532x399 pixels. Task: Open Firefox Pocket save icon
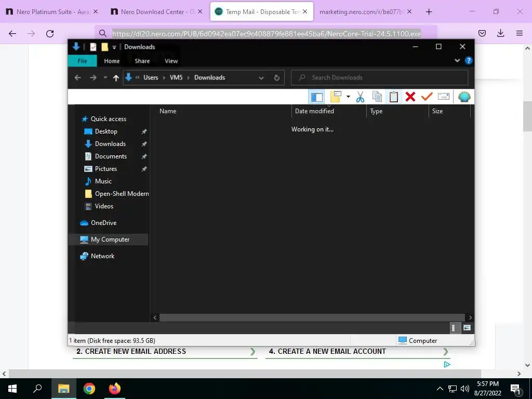(x=482, y=33)
